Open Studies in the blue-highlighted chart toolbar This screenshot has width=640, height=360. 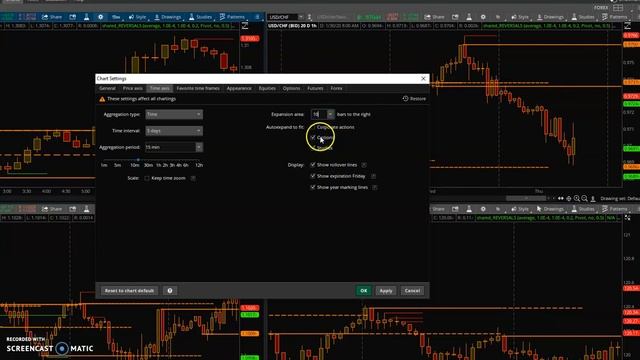(x=200, y=17)
